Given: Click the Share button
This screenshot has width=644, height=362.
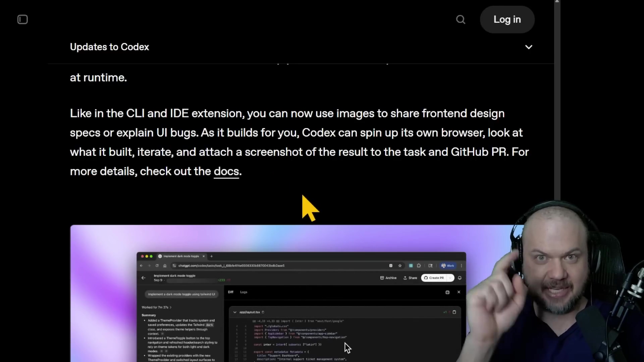Looking at the screenshot, I should [410, 278].
